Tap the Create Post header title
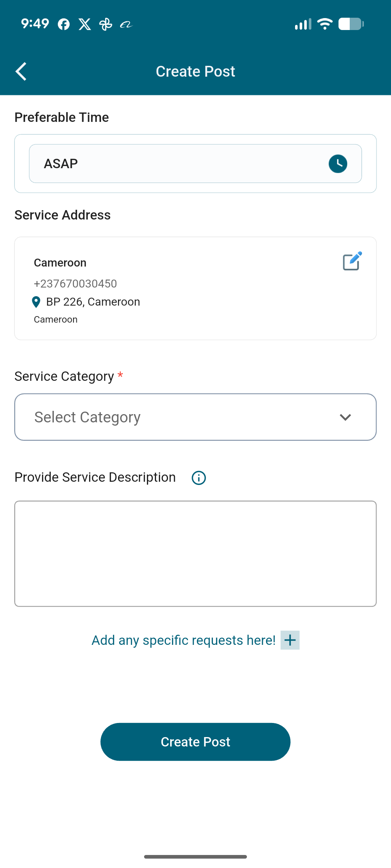 click(x=195, y=72)
